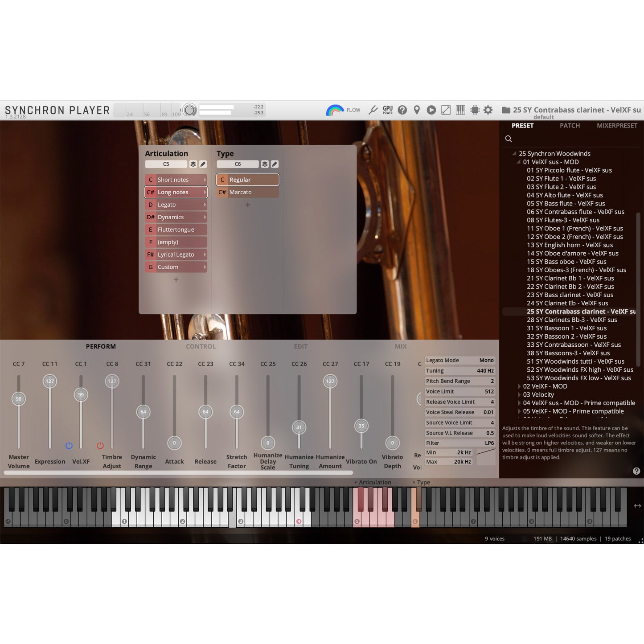Click the plus to add a new articulation

(176, 279)
